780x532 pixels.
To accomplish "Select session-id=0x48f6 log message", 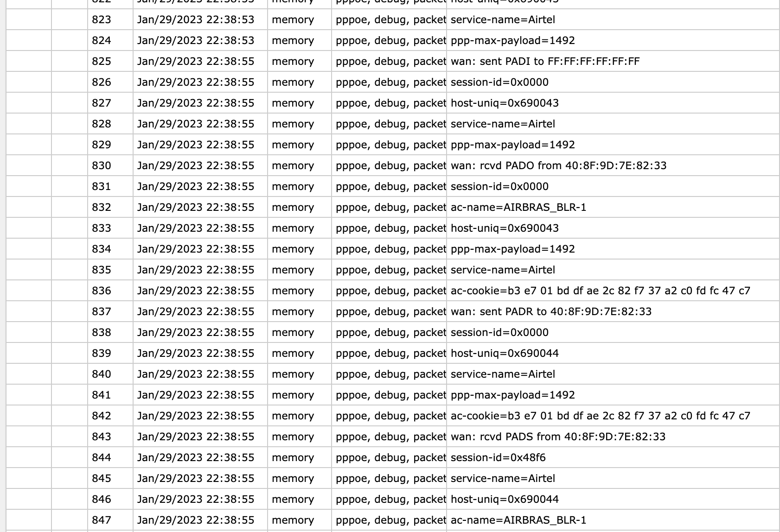I will pyautogui.click(x=498, y=458).
